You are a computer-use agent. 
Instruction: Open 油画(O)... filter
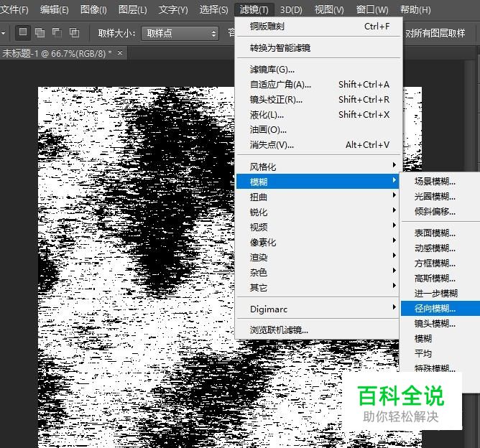(318, 130)
